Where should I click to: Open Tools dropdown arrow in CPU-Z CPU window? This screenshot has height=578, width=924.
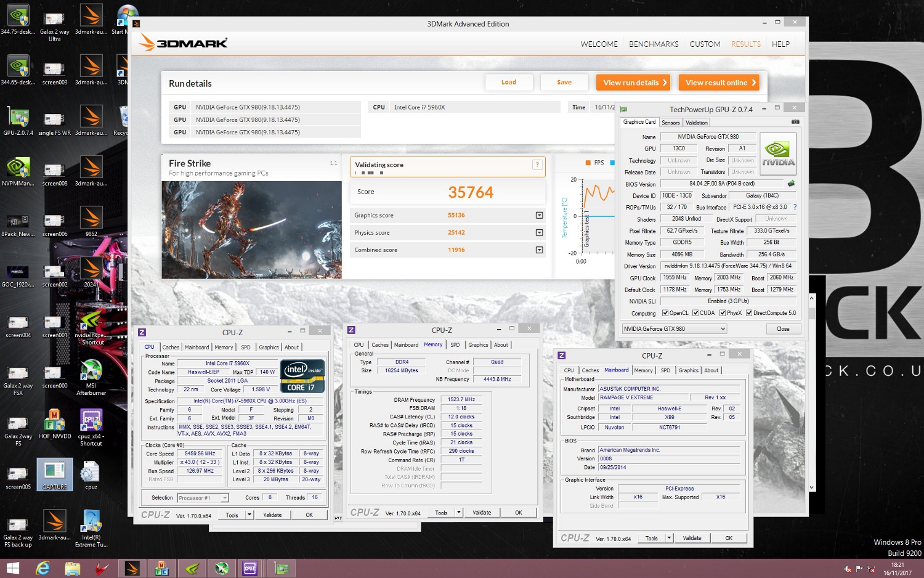coord(249,515)
